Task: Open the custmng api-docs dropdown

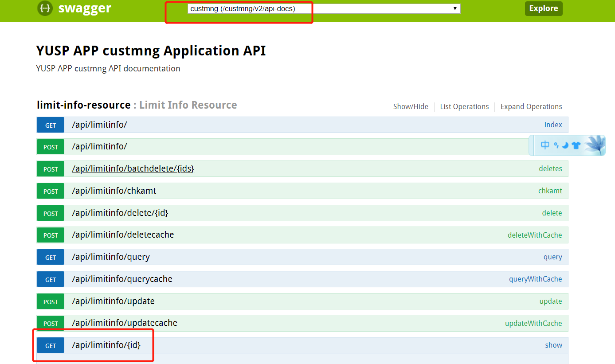Action: [324, 8]
